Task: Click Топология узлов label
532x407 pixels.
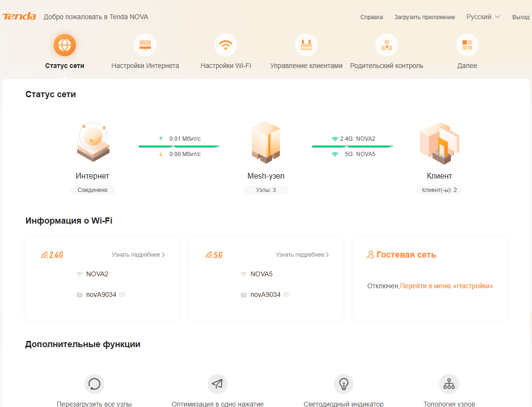Action: pos(449,404)
